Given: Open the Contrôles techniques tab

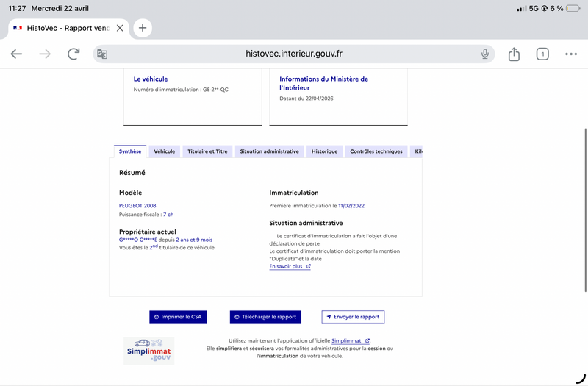Looking at the screenshot, I should click(376, 151).
